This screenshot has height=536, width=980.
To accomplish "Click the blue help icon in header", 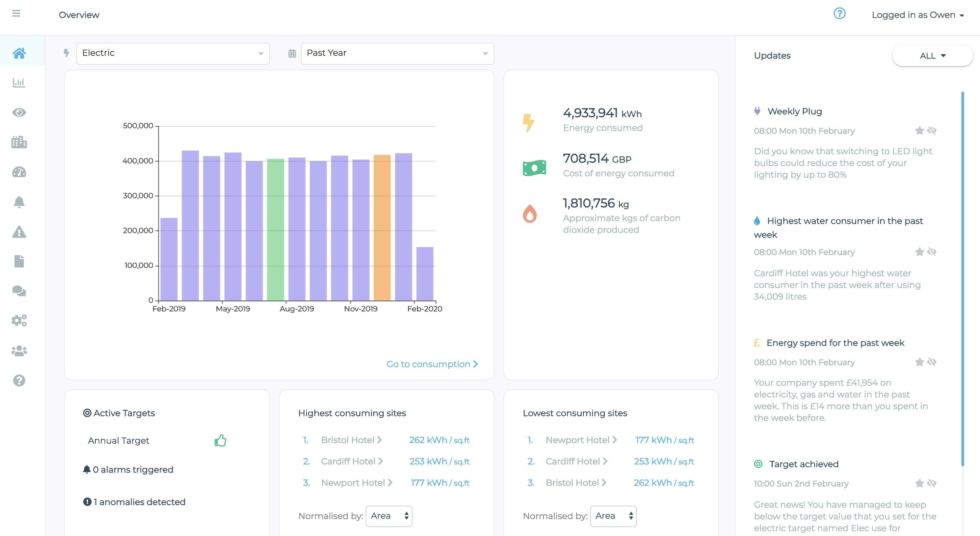I will [x=839, y=14].
